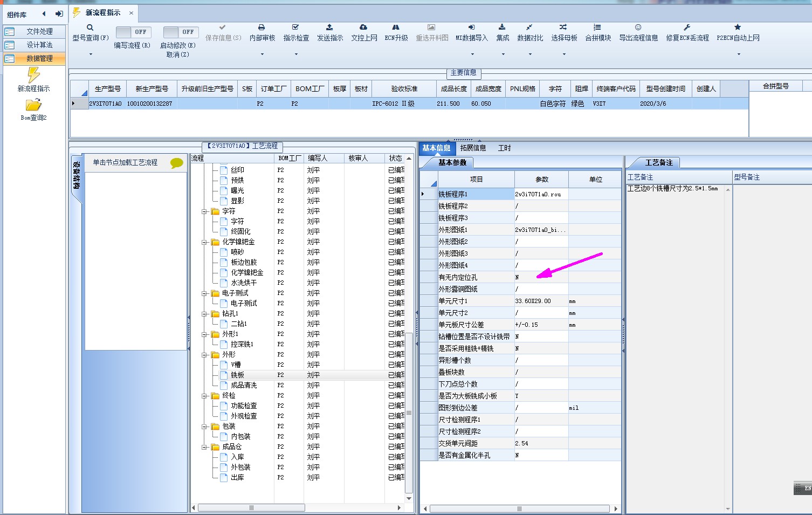Click the 型号创建时间 column header
This screenshot has height=515, width=812.
[665, 88]
